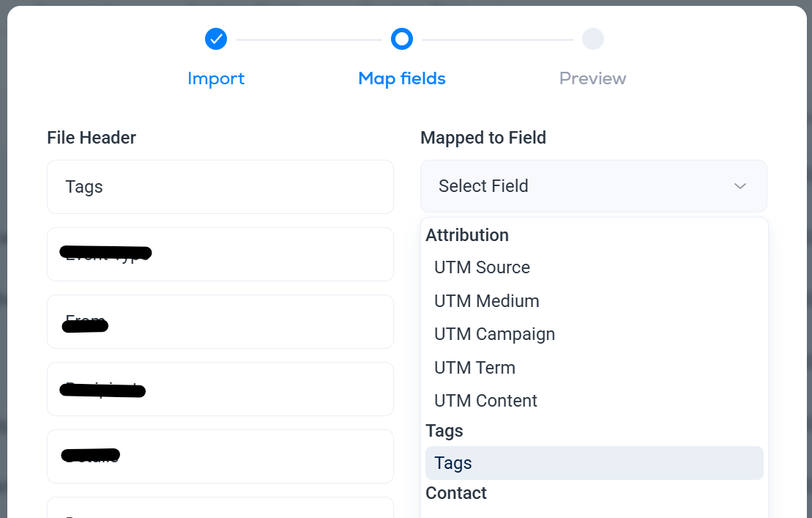The image size is (812, 518).
Task: Click the Contact group heading in dropdown
Action: [456, 493]
